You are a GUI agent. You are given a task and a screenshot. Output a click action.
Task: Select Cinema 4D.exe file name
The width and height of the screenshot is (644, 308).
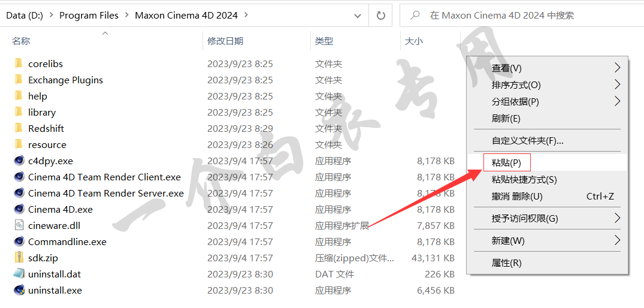pyautogui.click(x=61, y=209)
